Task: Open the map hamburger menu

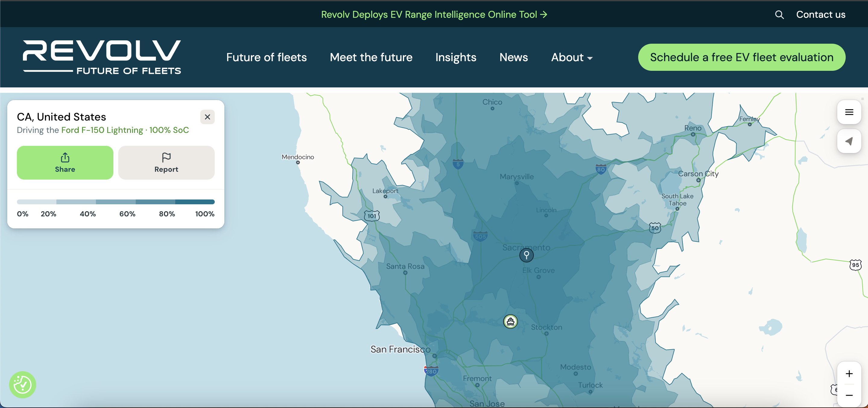Action: tap(849, 112)
